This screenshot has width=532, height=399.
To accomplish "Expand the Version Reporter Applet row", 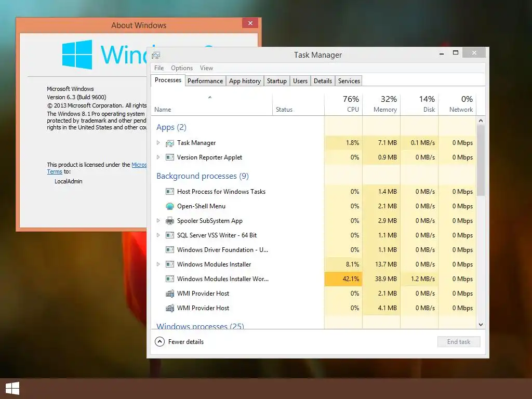I will point(158,157).
